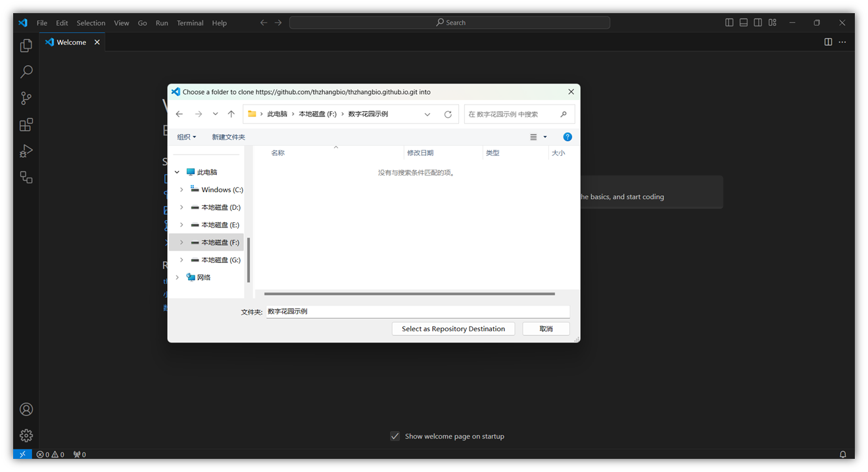Click the dialog Up one level arrow
Screen dimensions: 868x472
[231, 114]
